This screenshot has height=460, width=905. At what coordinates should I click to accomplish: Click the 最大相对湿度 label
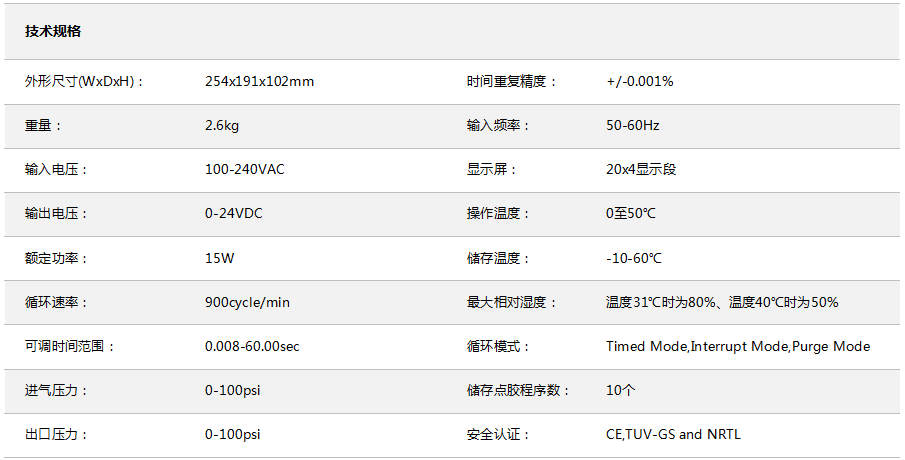[512, 302]
